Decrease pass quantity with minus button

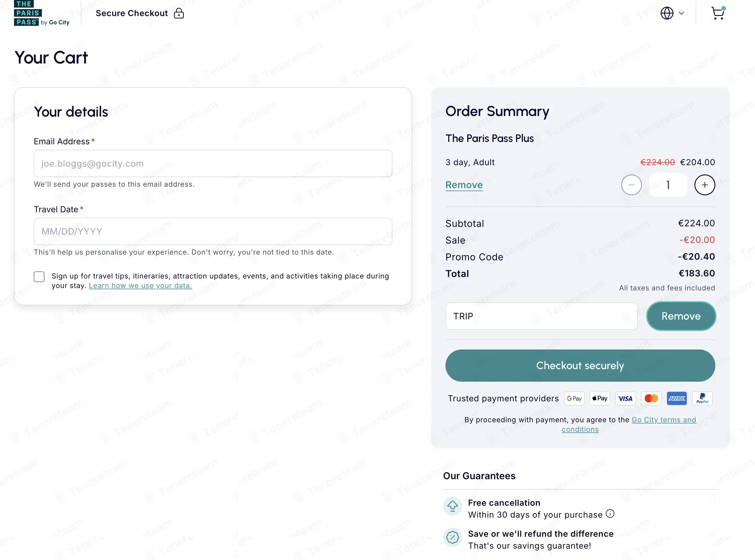click(631, 185)
